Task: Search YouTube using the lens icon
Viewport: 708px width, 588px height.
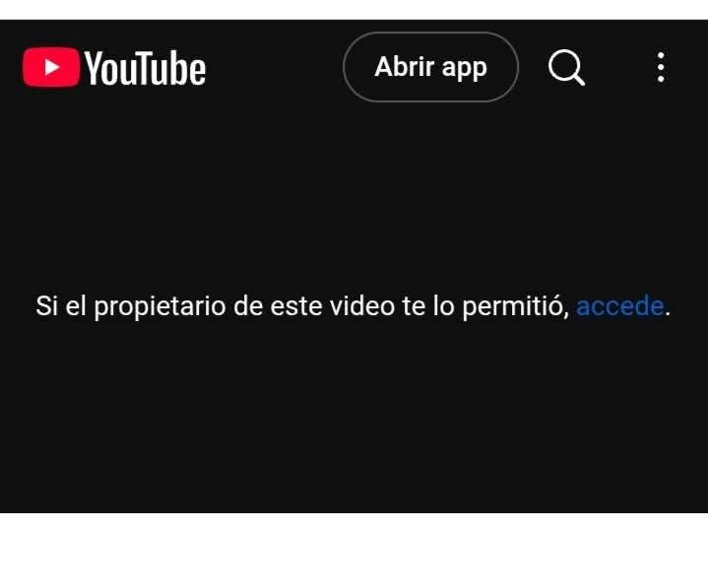Action: [x=566, y=67]
